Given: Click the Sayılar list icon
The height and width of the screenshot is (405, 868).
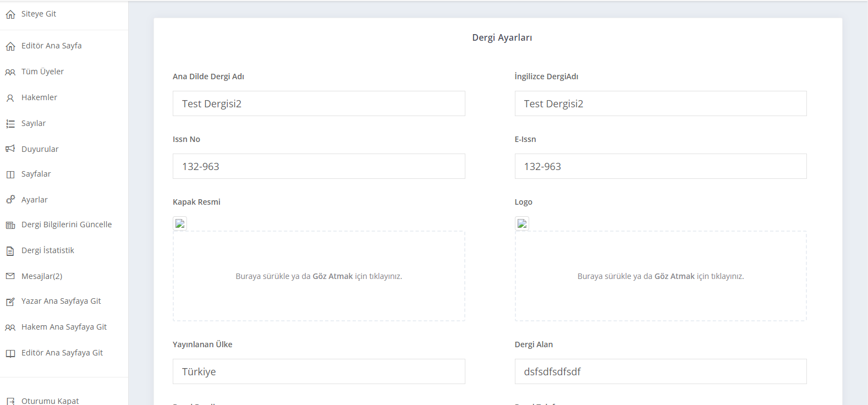Looking at the screenshot, I should [x=10, y=124].
